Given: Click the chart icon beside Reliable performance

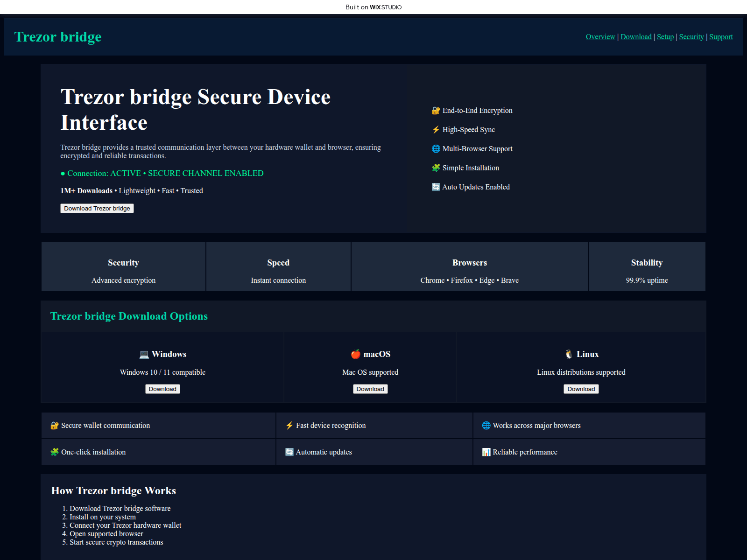Looking at the screenshot, I should (x=486, y=452).
